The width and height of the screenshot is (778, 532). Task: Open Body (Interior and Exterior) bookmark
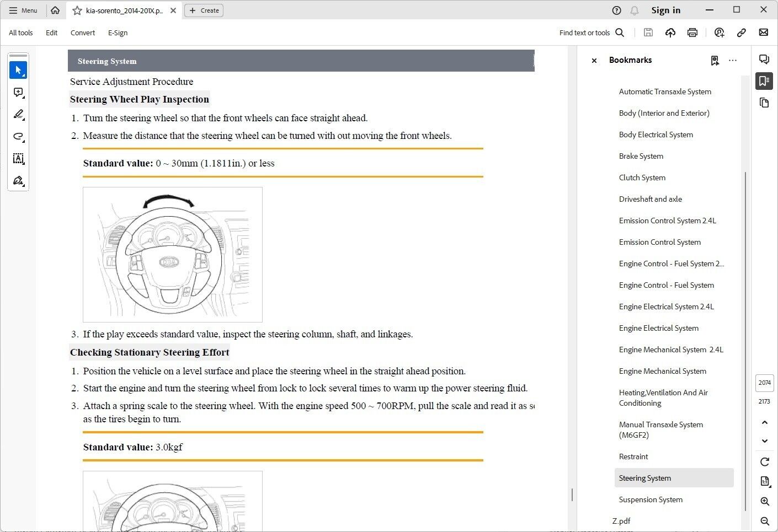(664, 113)
